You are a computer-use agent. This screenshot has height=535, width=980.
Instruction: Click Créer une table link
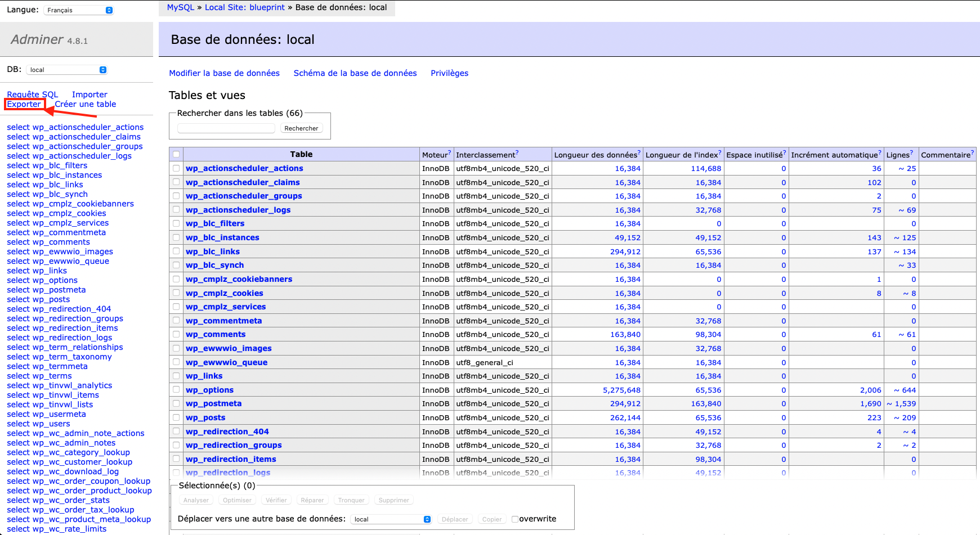86,104
